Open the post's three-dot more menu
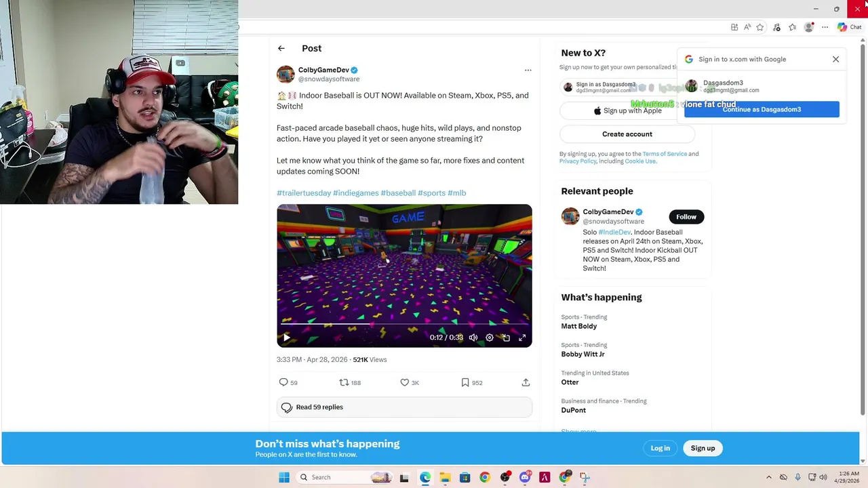Viewport: 868px width, 488px height. [528, 70]
